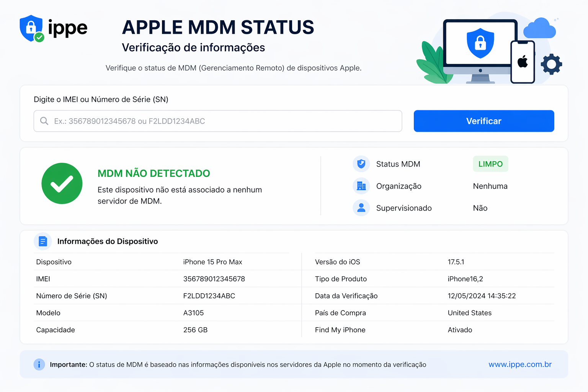The image size is (588, 392).
Task: Click the APPLE MDM STATUS heading
Action: (x=218, y=27)
